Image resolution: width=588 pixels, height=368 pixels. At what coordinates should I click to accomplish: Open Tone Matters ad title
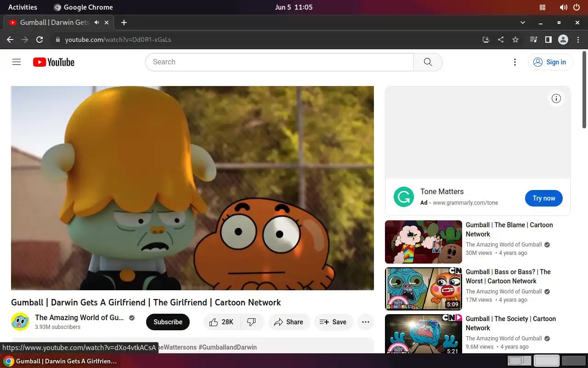click(442, 192)
